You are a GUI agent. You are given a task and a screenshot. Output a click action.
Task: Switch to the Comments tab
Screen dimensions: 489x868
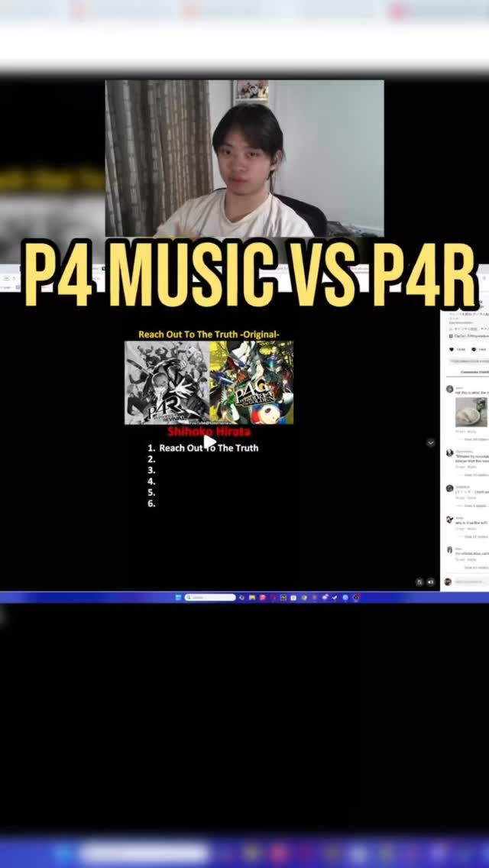pyautogui.click(x=475, y=372)
